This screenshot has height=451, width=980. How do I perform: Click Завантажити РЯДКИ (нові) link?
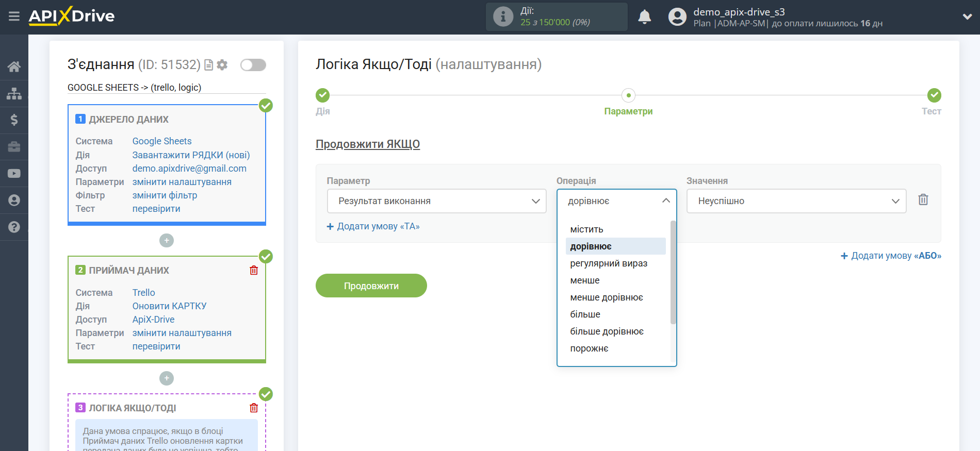(191, 155)
